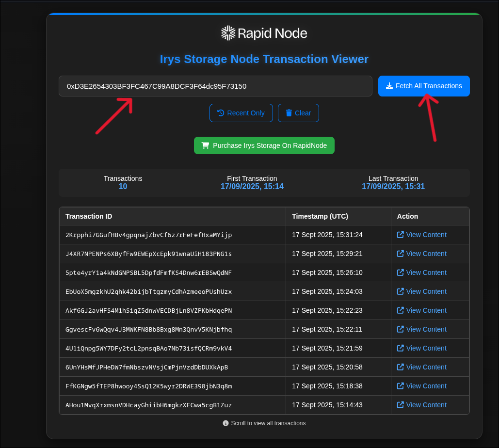Viewport: 499px width, 448px height.
Task: Click timestamp 17 Sept 2025, 15:29:21
Action: 327,254
